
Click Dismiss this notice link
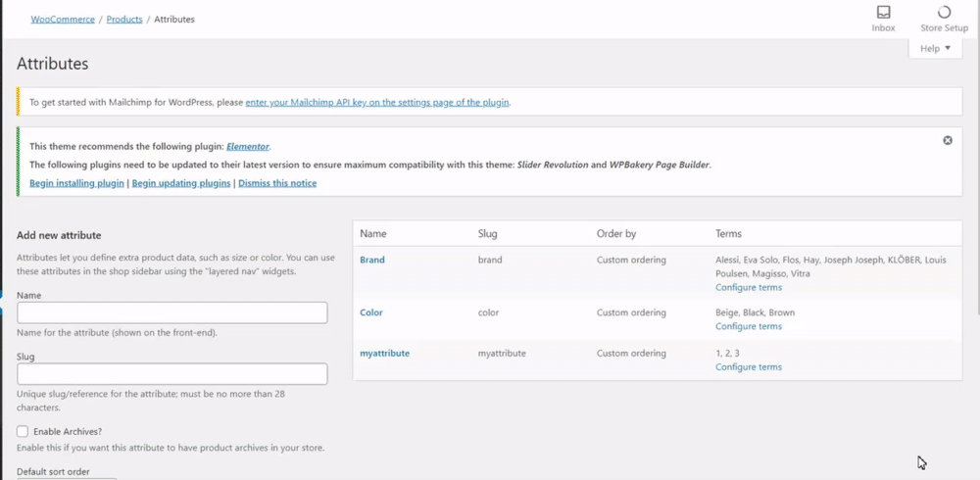point(277,183)
